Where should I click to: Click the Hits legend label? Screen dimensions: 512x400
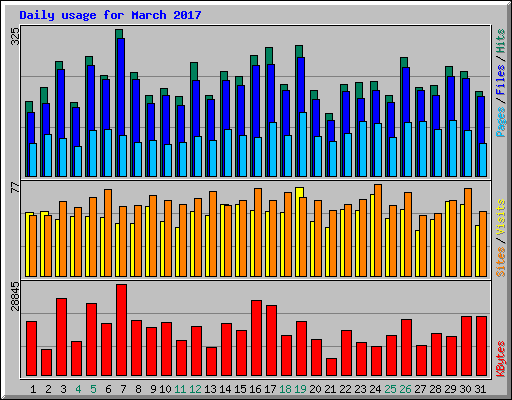501,41
